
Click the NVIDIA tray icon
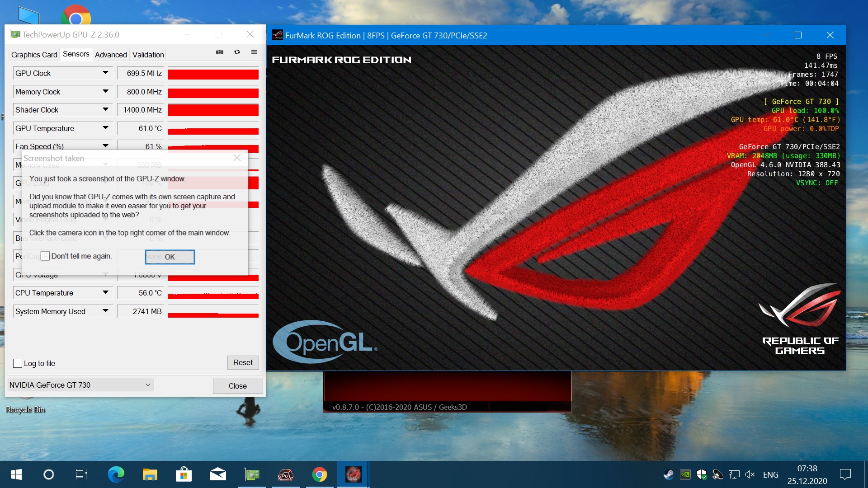point(685,474)
